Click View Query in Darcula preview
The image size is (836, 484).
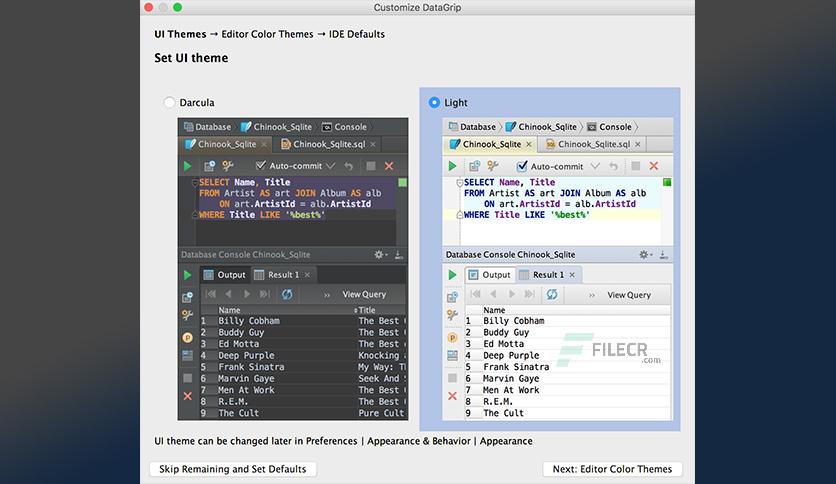tap(364, 294)
